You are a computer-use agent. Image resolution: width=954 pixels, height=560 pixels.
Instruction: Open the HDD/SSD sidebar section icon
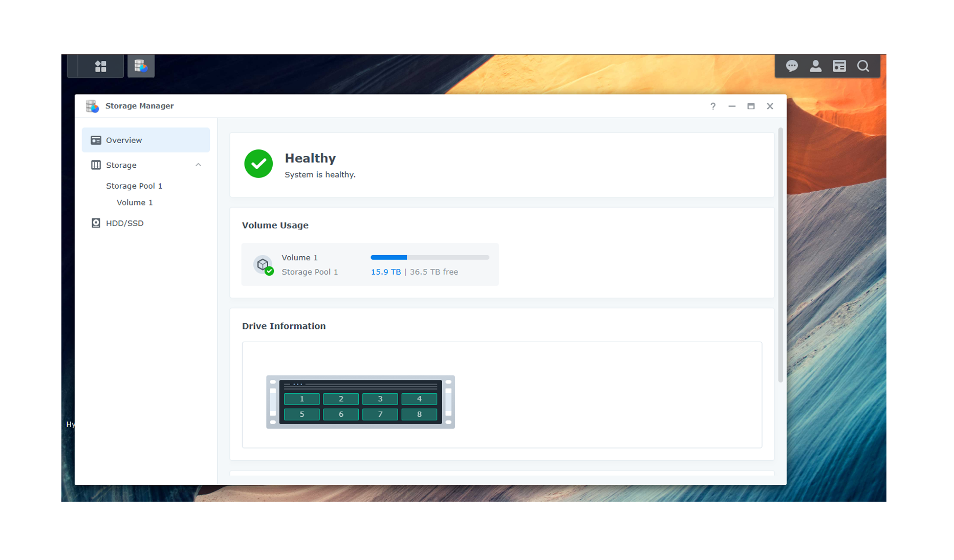[96, 223]
